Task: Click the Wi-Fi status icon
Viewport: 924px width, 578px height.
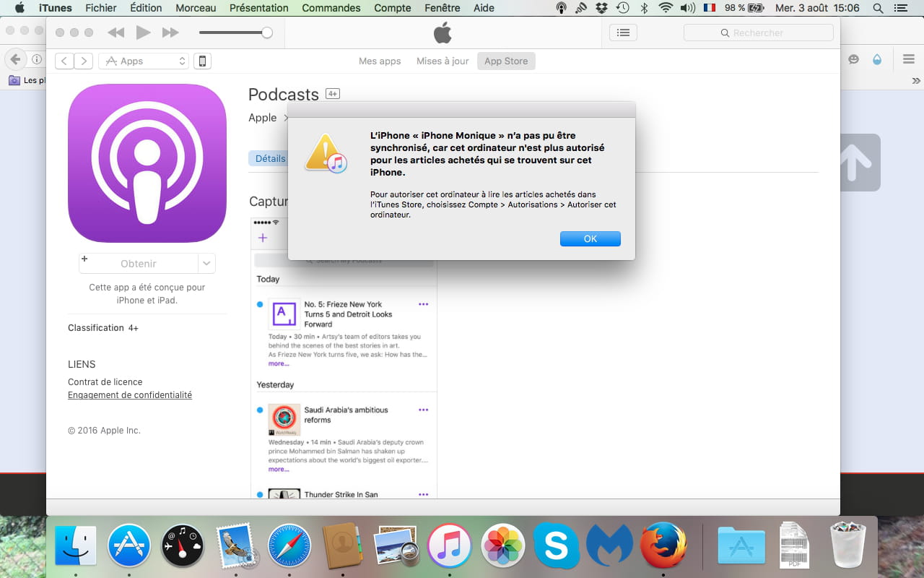Action: click(666, 8)
